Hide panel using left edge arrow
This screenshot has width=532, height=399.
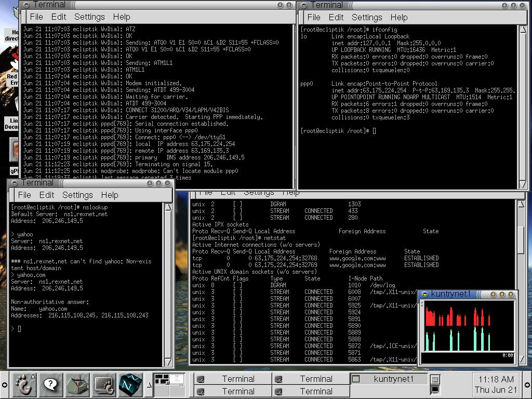(5, 385)
